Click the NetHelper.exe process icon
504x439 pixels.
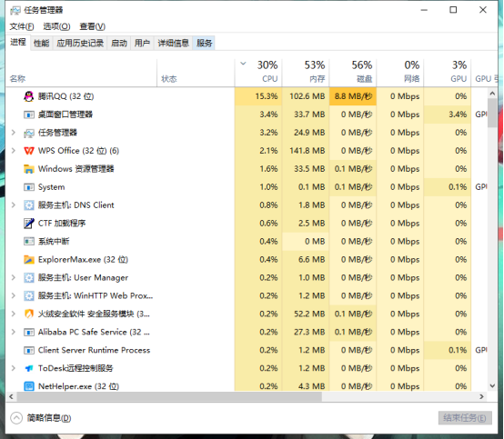tap(29, 386)
